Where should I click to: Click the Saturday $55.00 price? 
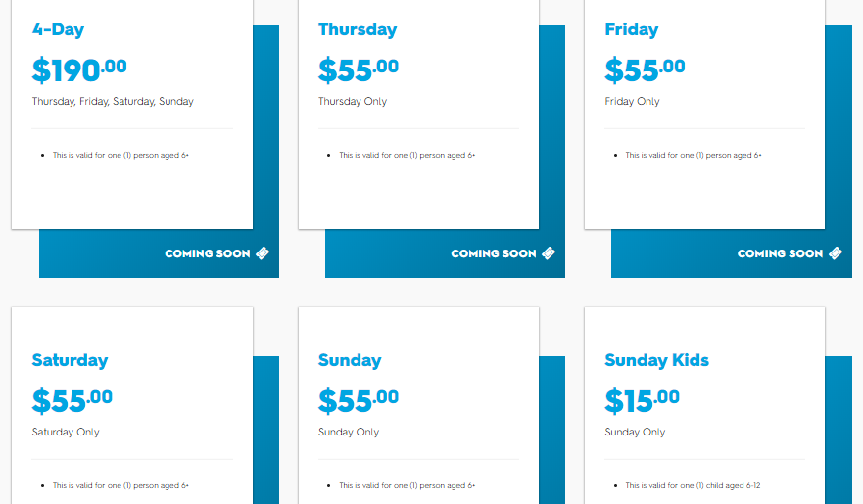coord(72,400)
